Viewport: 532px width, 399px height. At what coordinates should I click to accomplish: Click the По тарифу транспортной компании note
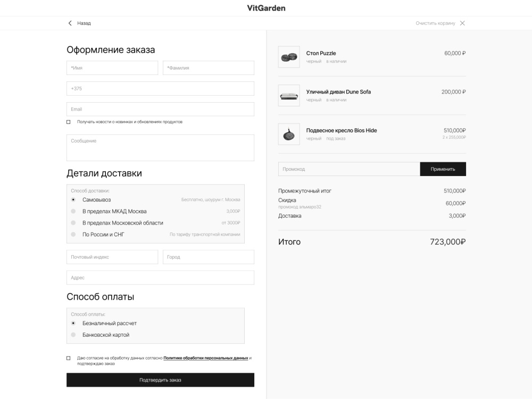click(205, 235)
